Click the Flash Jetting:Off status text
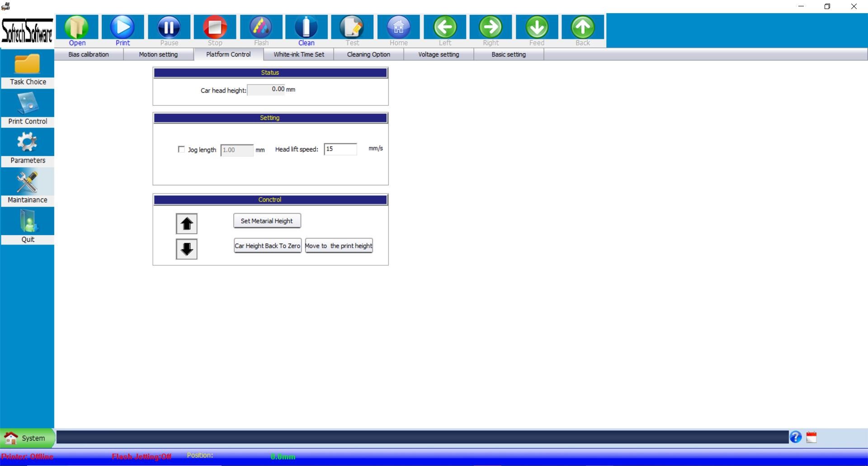The width and height of the screenshot is (868, 466). [142, 457]
